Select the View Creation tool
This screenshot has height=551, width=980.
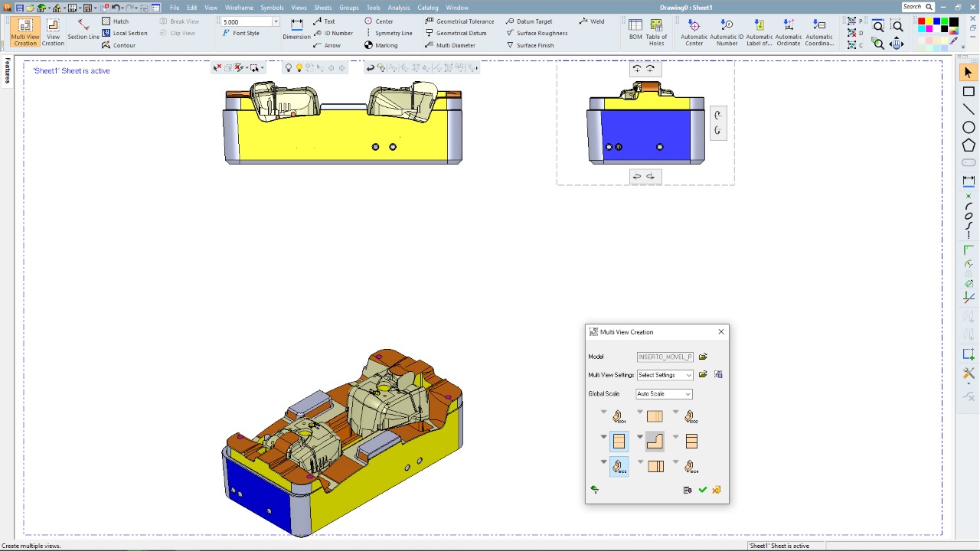pos(53,33)
